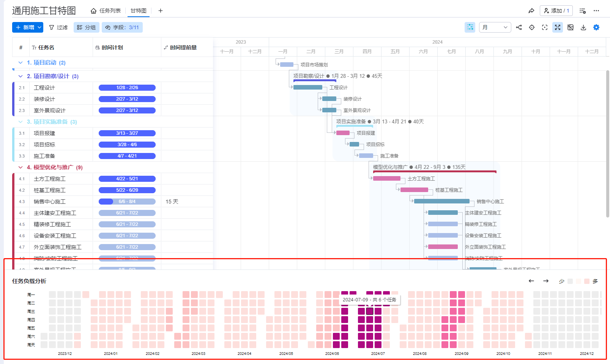The width and height of the screenshot is (610, 364).
Task: Open the blue settings gear
Action: (596, 27)
